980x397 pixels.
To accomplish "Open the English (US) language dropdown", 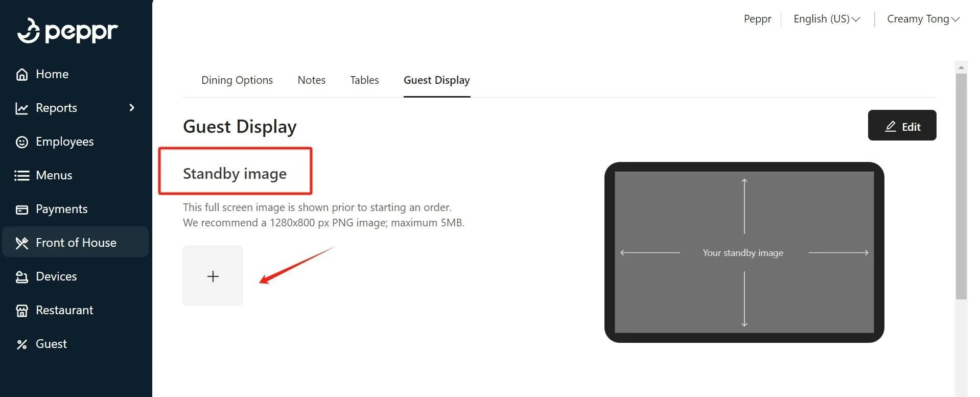I will (827, 19).
